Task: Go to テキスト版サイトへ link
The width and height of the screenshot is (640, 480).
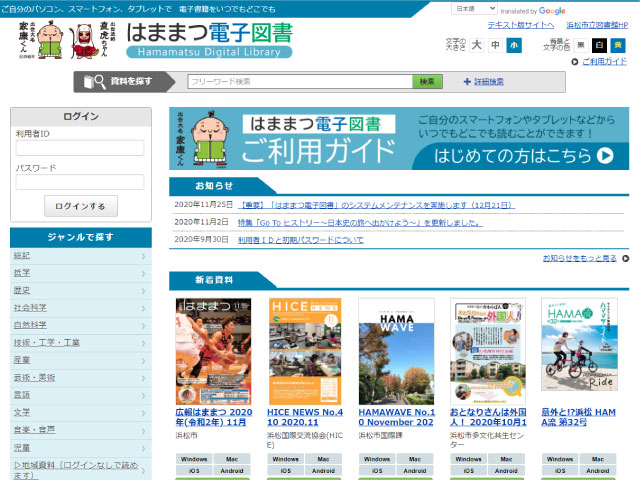Action: coord(521,25)
